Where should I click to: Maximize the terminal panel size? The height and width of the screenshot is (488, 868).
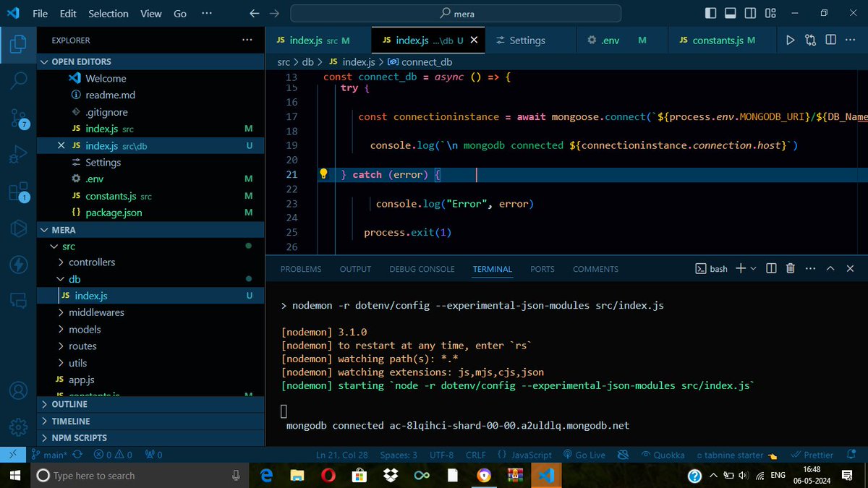click(x=830, y=268)
